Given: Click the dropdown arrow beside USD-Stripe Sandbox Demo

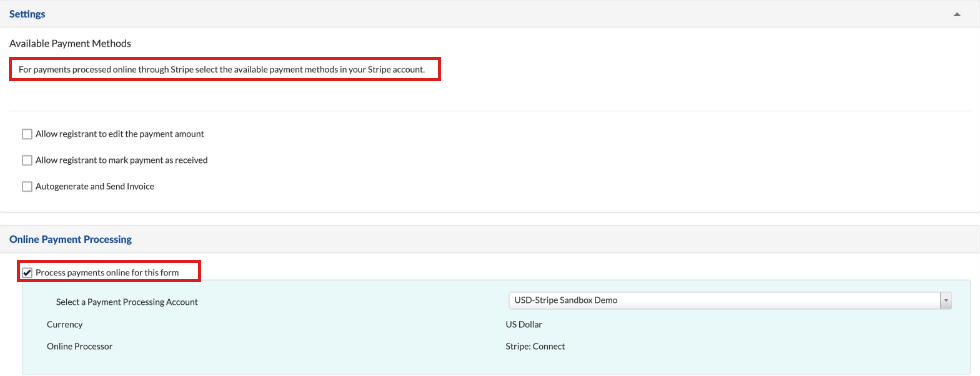Looking at the screenshot, I should pyautogui.click(x=946, y=300).
